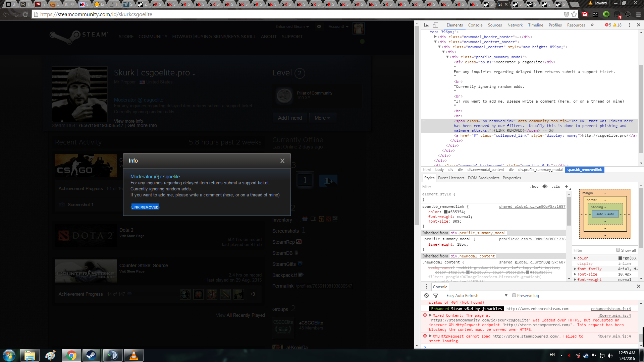Switch to the Network tab
The image size is (644, 362).
point(515,25)
